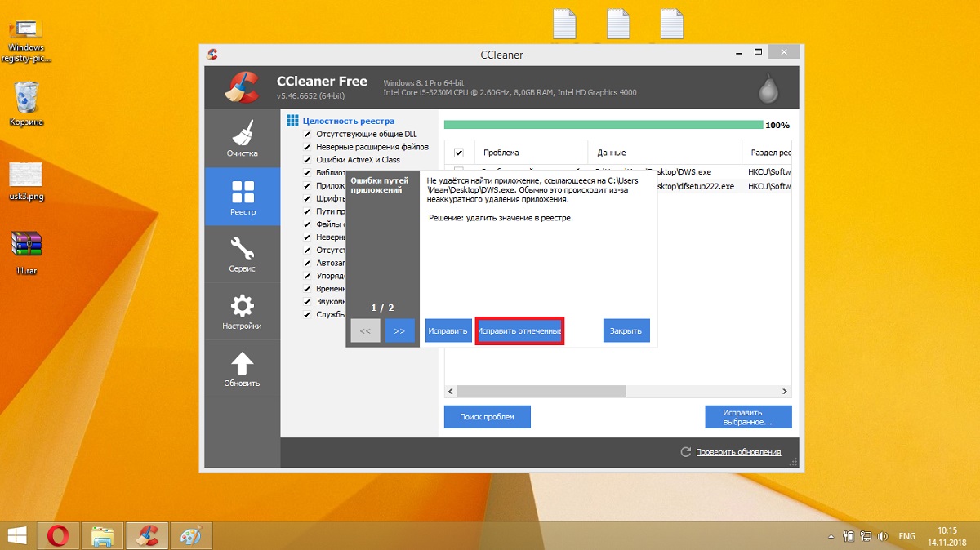Click the CCleaner logo in the header
This screenshot has height=550, width=980.
pos(243,86)
